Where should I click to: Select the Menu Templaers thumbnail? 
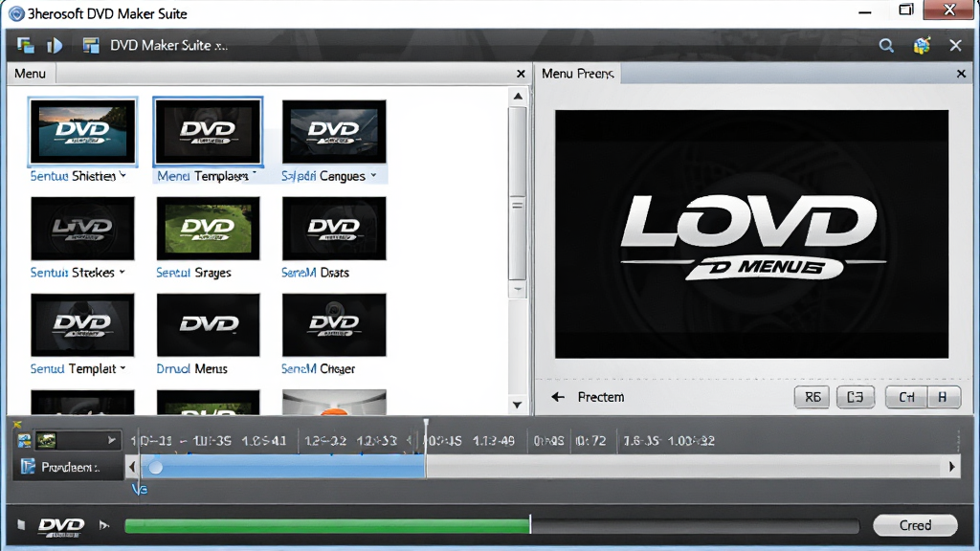(208, 132)
